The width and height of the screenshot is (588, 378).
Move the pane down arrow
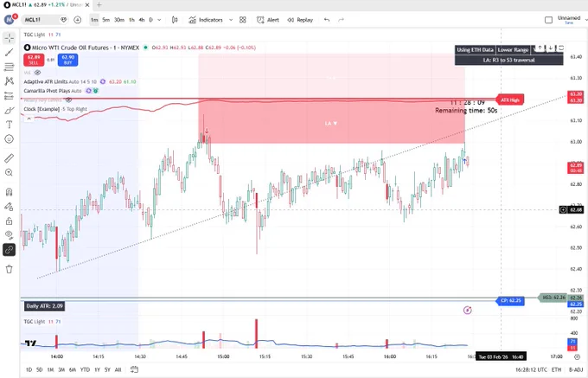tap(551, 48)
